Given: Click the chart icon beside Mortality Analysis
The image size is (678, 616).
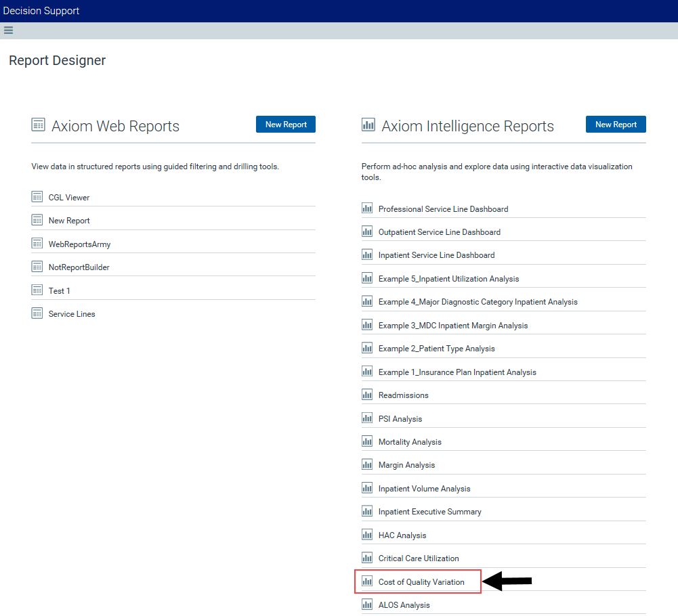Looking at the screenshot, I should [x=367, y=441].
